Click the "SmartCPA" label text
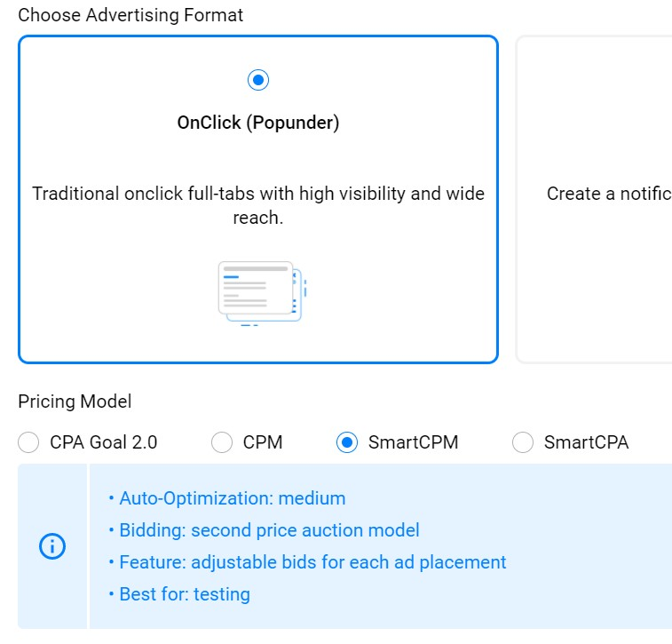 pyautogui.click(x=586, y=442)
